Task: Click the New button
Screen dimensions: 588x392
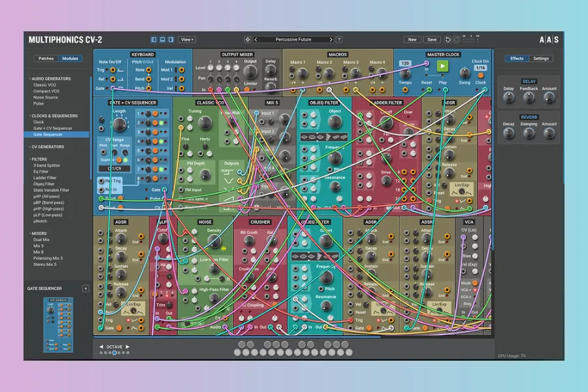Action: point(412,40)
